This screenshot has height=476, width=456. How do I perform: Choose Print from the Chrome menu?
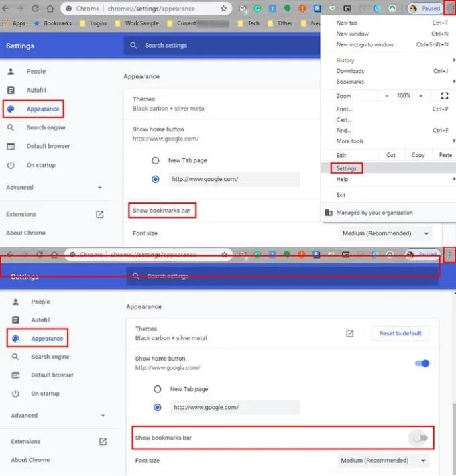click(x=388, y=109)
